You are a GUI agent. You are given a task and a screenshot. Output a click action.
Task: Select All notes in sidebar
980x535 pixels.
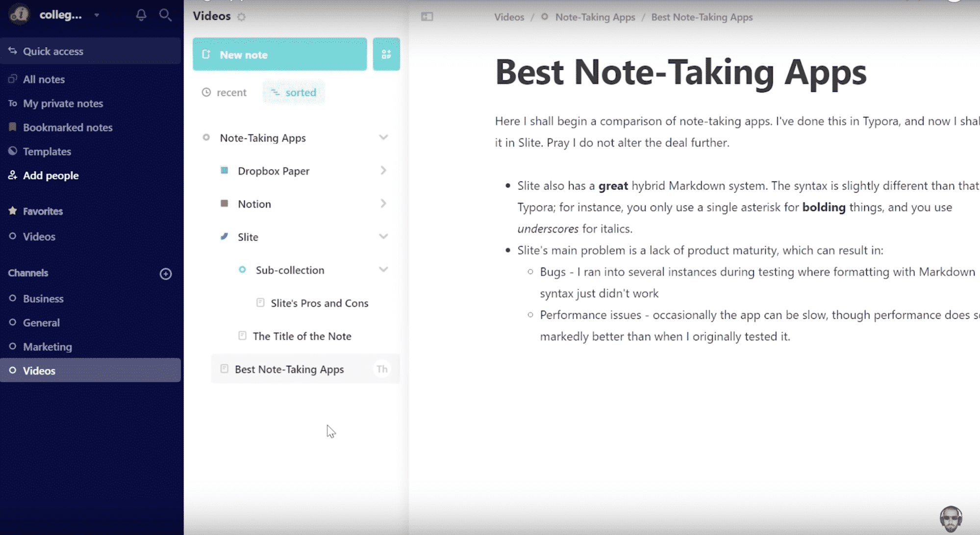coord(44,79)
